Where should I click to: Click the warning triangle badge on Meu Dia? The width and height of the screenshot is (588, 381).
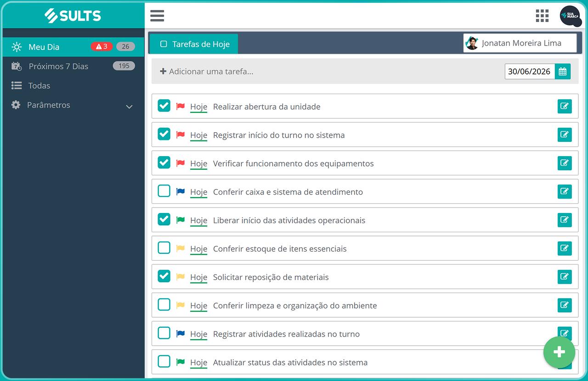(101, 46)
